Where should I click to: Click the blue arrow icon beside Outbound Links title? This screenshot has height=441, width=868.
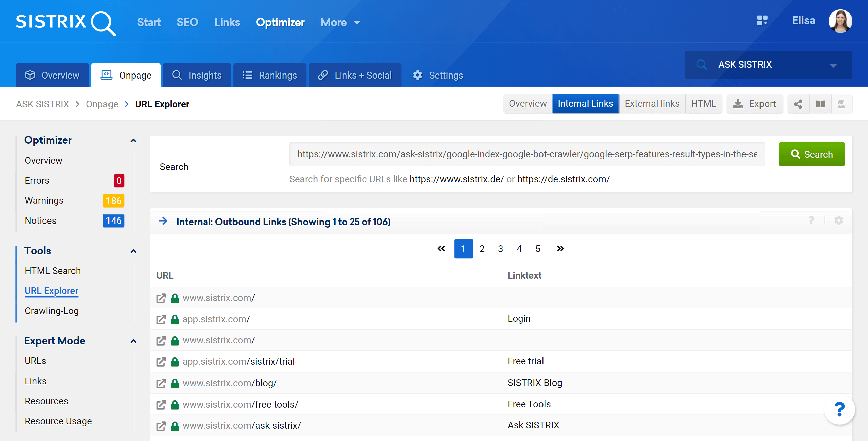(163, 221)
